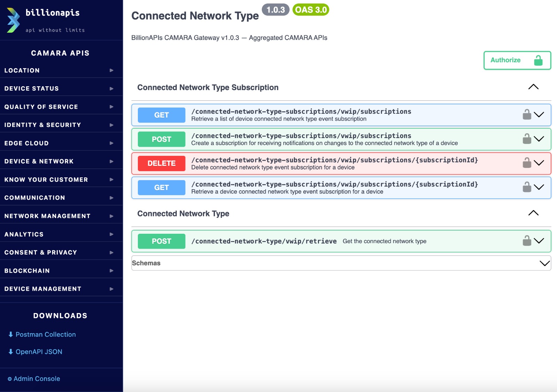The image size is (557, 392).
Task: Expand Consent & Privacy menu arrow
Action: pos(111,253)
